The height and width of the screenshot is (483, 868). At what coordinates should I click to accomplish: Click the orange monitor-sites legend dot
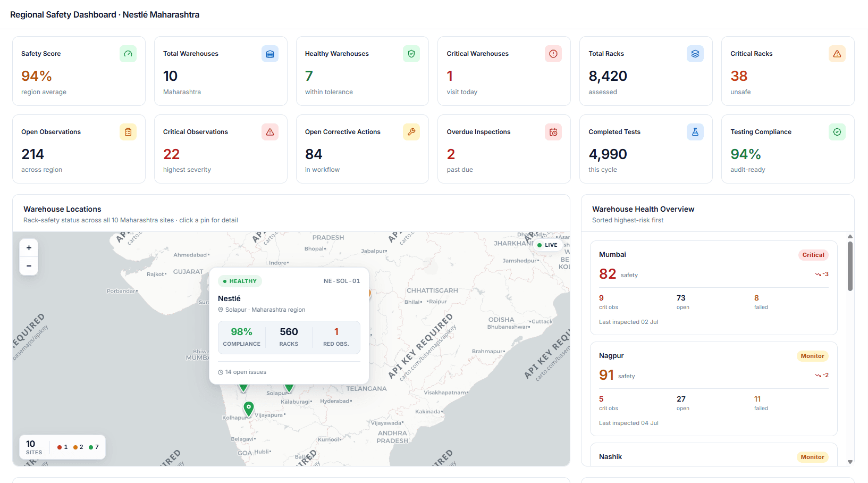coord(75,447)
